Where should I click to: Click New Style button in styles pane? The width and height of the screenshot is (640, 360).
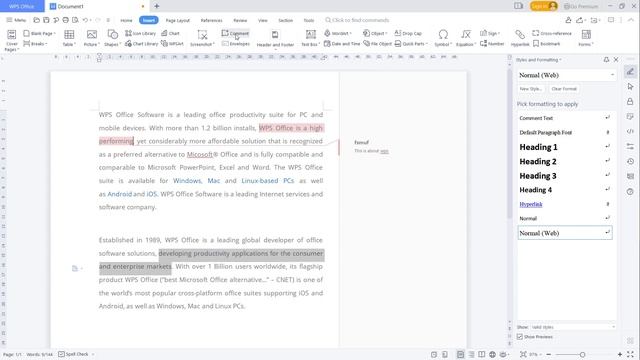pyautogui.click(x=531, y=89)
